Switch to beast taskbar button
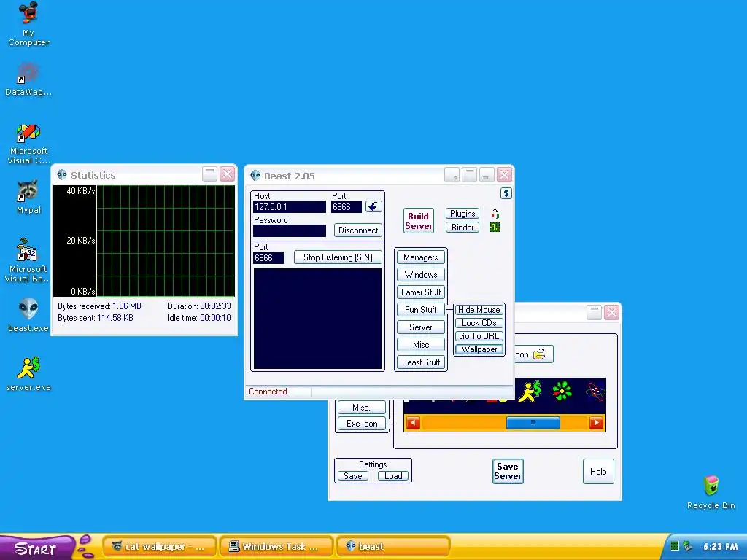This screenshot has height=560, width=747. pos(393,547)
